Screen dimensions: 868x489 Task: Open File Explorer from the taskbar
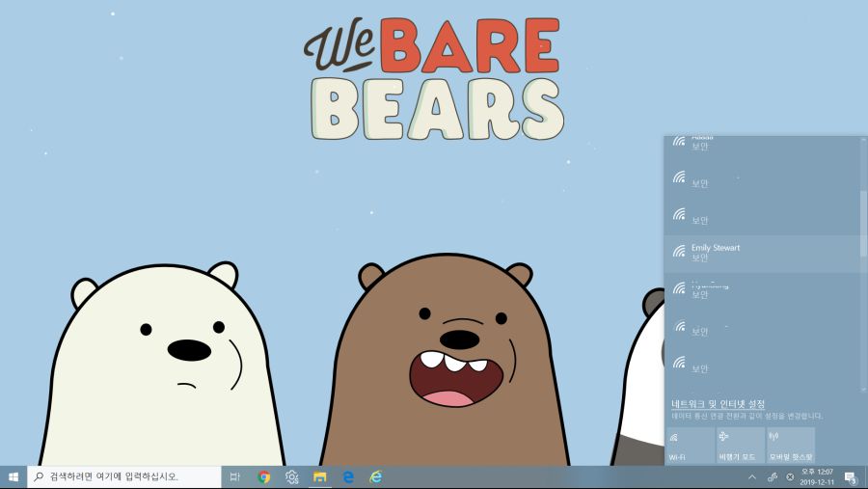(320, 476)
